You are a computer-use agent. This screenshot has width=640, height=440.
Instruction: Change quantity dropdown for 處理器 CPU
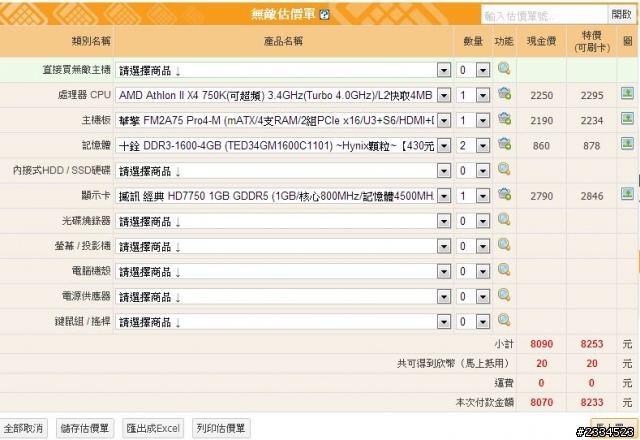(x=473, y=96)
